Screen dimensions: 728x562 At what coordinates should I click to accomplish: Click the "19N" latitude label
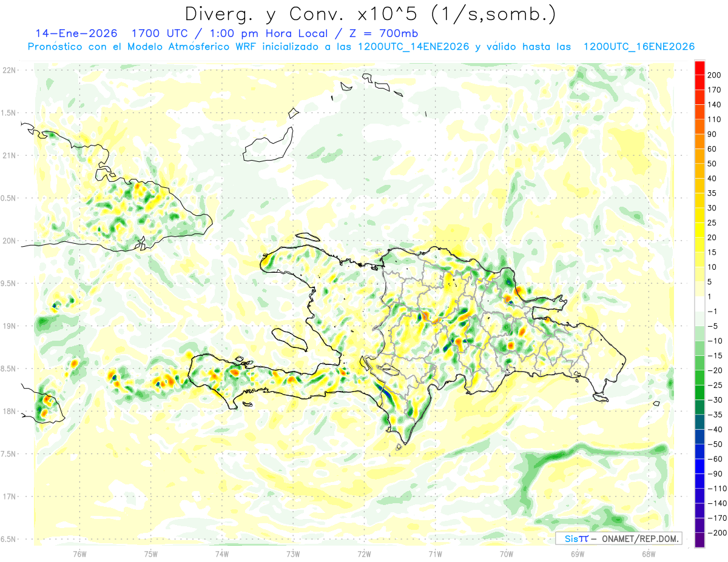click(8, 326)
